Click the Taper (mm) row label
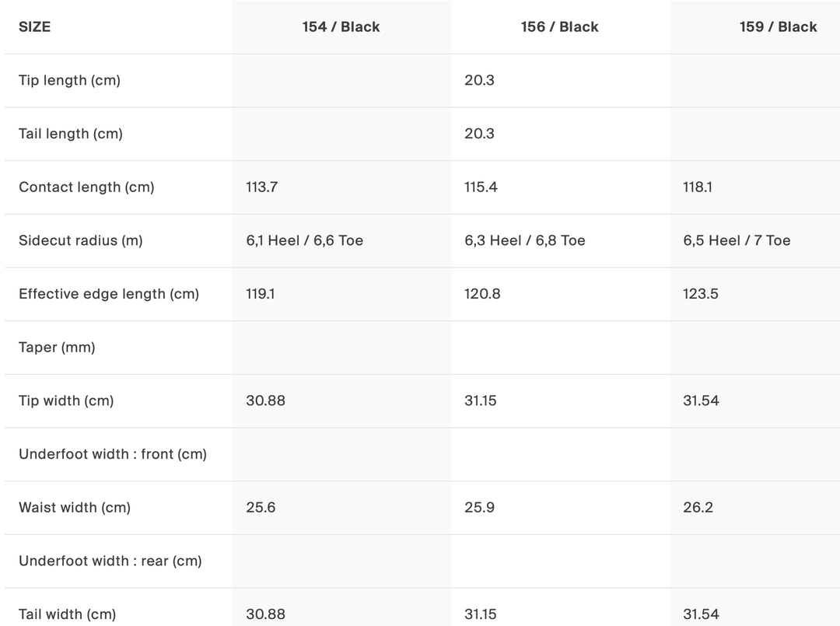This screenshot has width=840, height=626. [57, 348]
